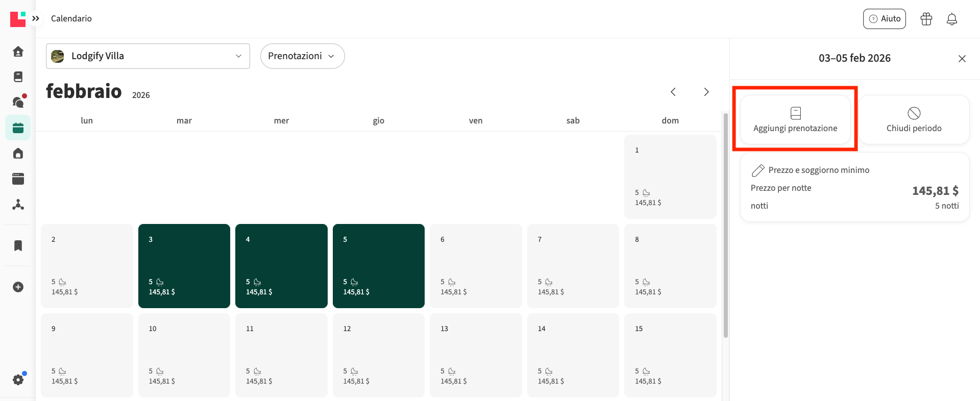Click Aggiungi prenotazione button
Image resolution: width=980 pixels, height=401 pixels.
pyautogui.click(x=795, y=120)
